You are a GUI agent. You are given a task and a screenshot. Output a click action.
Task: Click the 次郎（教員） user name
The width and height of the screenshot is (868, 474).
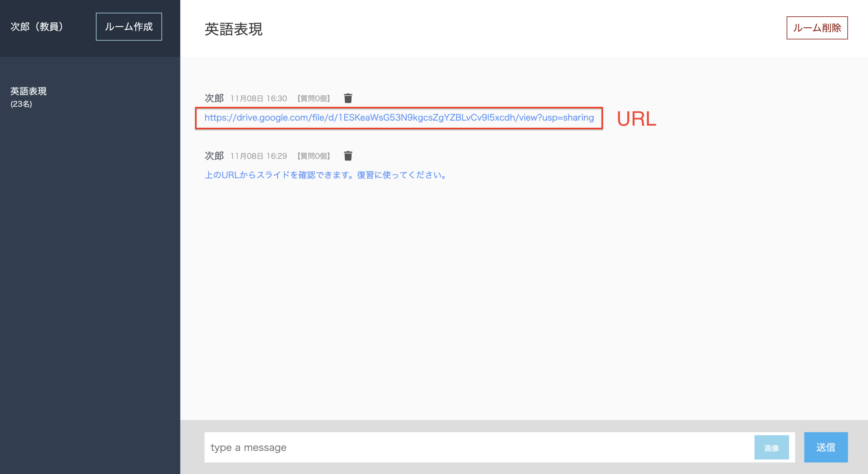(x=37, y=27)
